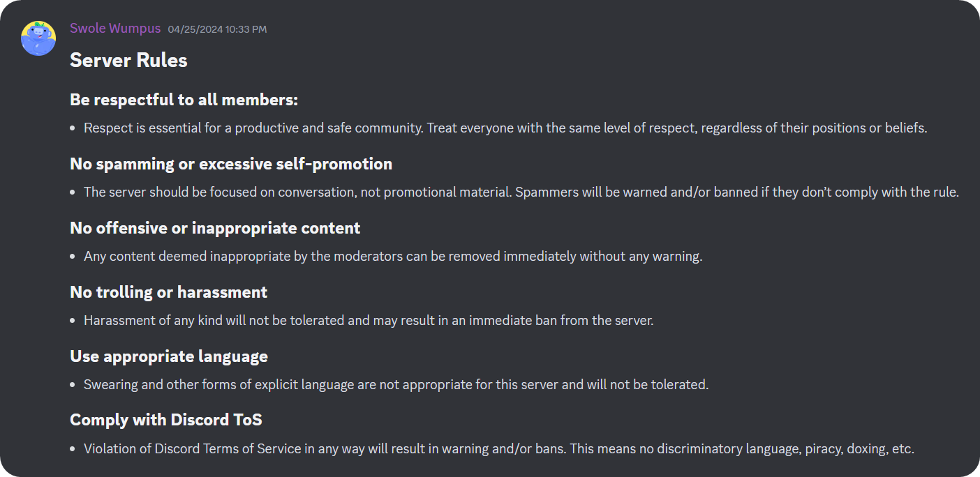Click the respect rule bullet text
Viewport: 980px width, 477px height.
click(505, 128)
